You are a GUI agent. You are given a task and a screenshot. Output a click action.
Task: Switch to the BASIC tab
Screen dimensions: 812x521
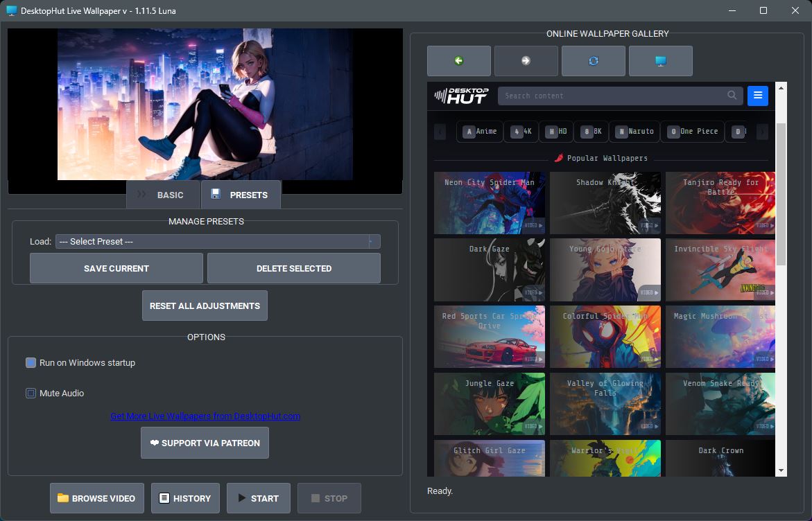162,195
